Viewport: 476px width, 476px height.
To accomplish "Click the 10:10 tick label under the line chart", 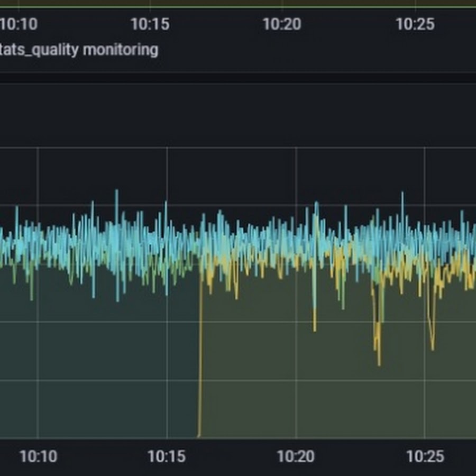I will 38,456.
